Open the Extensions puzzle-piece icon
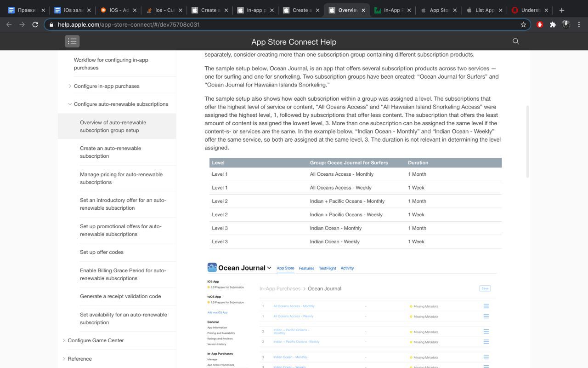This screenshot has height=368, width=588. point(553,24)
